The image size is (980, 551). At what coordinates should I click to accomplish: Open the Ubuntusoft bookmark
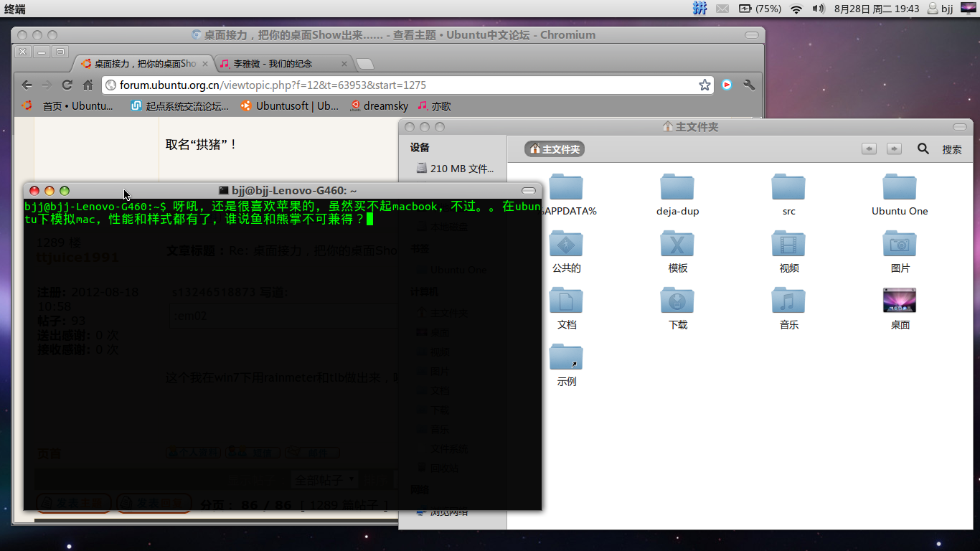click(289, 105)
